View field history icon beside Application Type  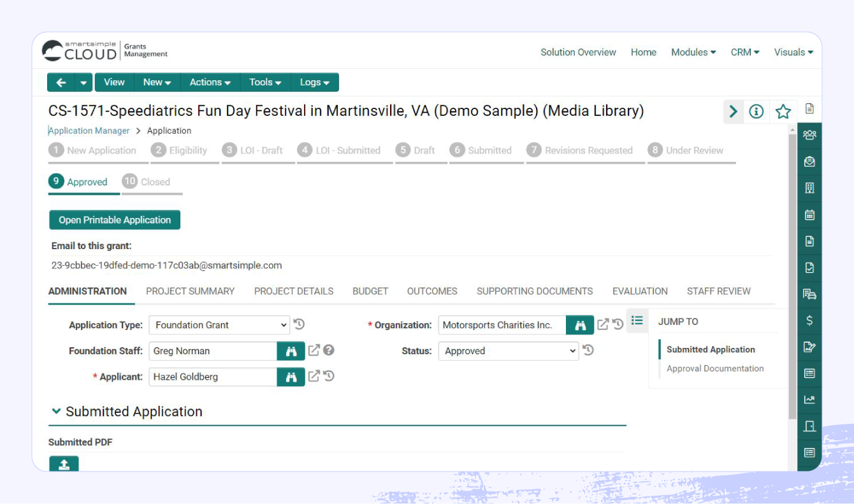(x=300, y=324)
